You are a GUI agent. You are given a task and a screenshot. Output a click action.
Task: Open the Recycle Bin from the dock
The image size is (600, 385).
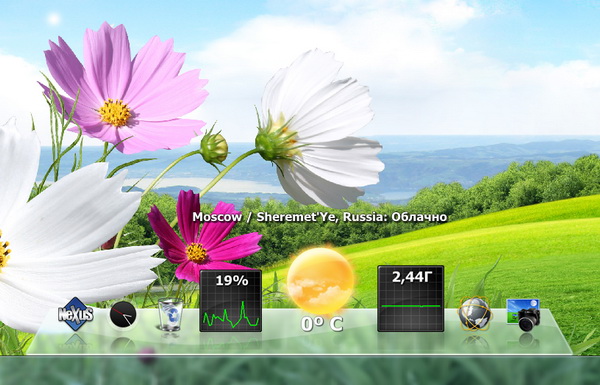point(170,314)
